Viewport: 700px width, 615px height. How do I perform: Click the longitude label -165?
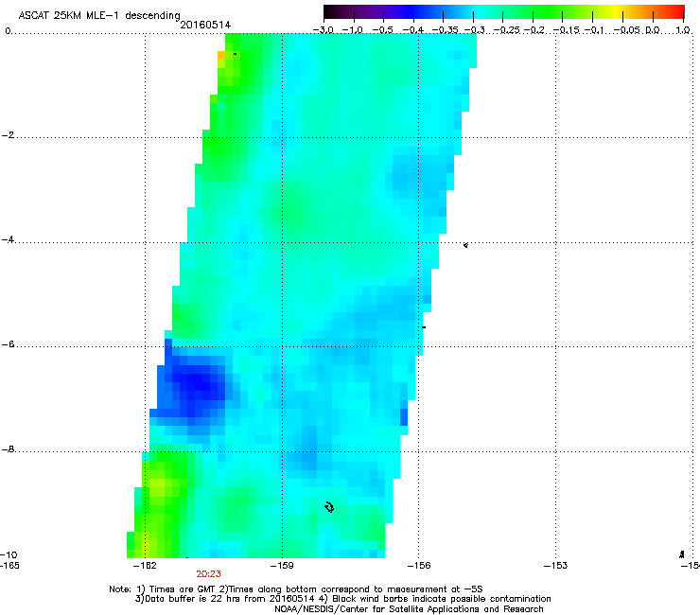(9, 566)
